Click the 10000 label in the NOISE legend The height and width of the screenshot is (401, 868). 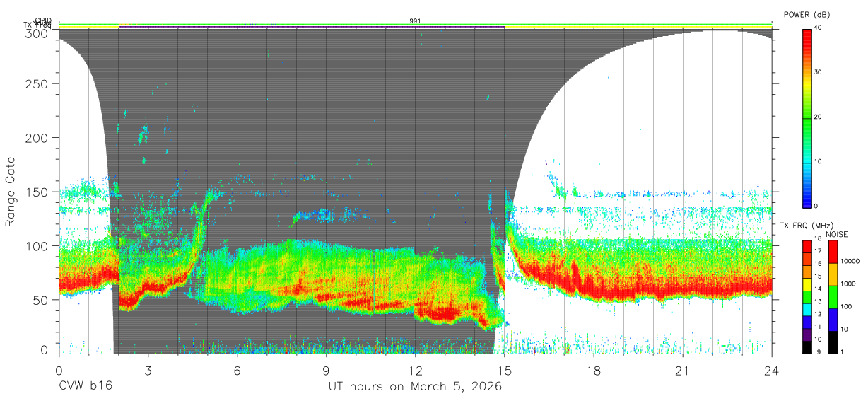849,261
